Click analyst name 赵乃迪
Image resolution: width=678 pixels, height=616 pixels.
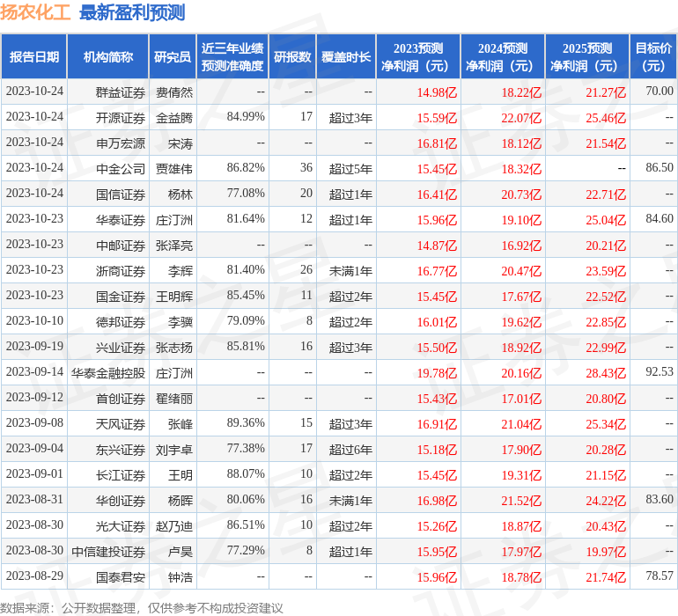click(173, 525)
